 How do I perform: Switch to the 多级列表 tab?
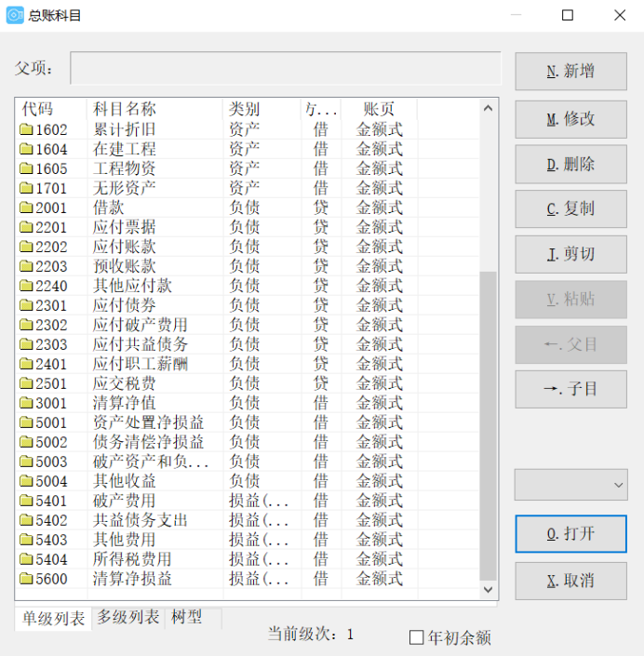[x=128, y=618]
